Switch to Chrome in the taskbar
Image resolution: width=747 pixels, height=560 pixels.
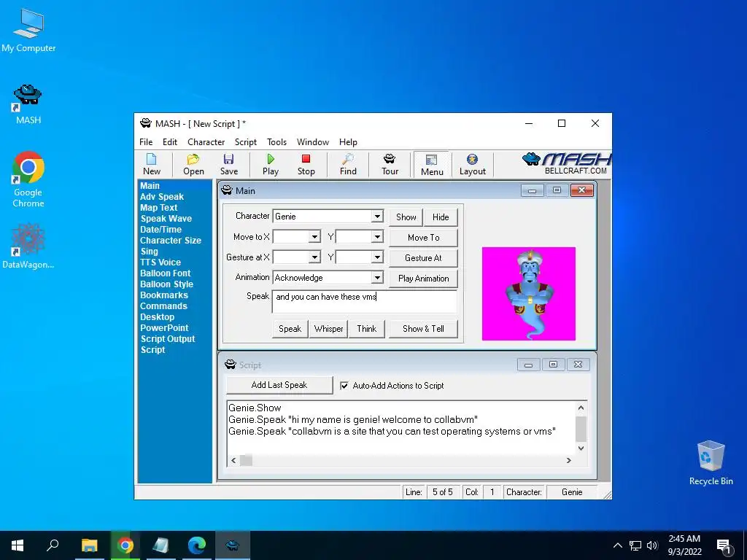[125, 545]
